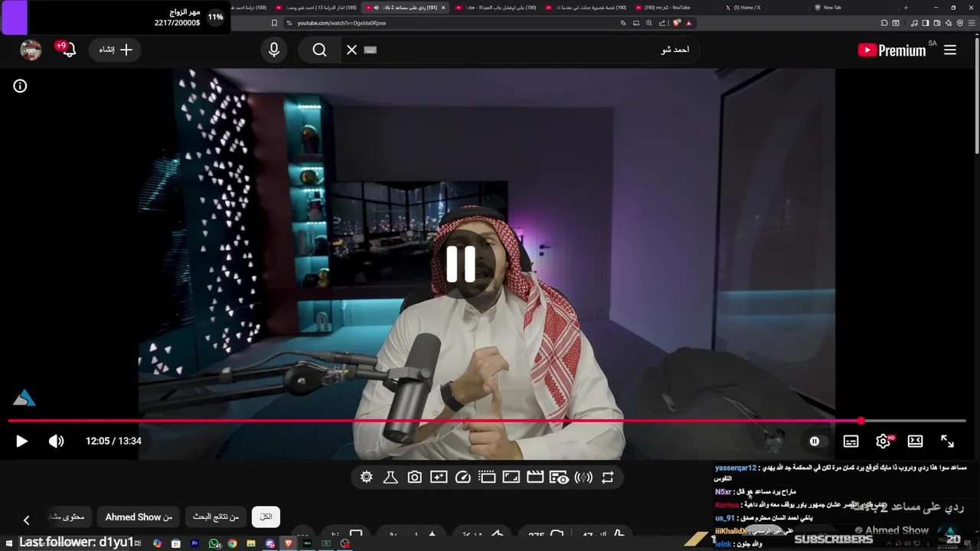Viewport: 980px width, 551px height.
Task: Open the extension toolbar gear settings icon
Action: coord(367,477)
